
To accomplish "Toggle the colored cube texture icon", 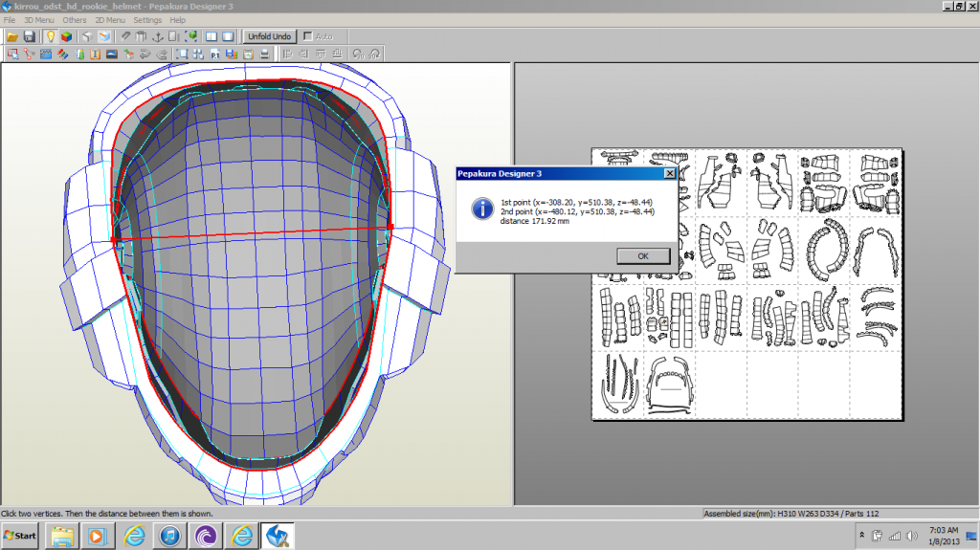I will pyautogui.click(x=66, y=37).
